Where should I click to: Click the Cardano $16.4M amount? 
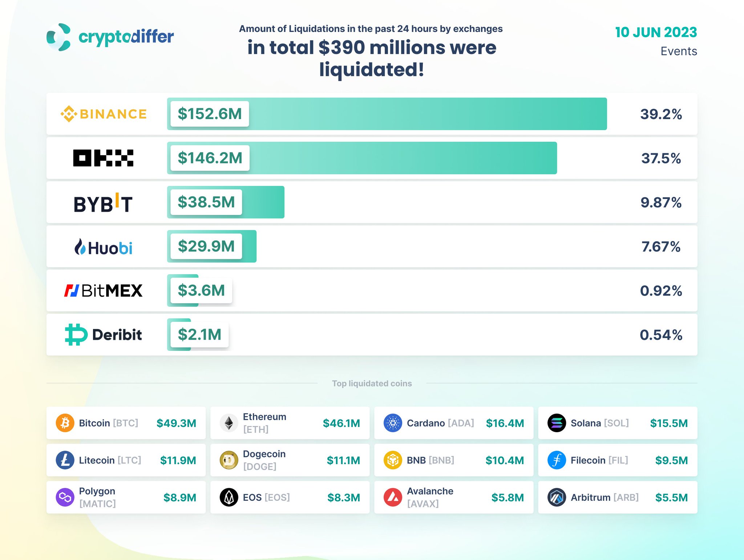click(x=505, y=423)
